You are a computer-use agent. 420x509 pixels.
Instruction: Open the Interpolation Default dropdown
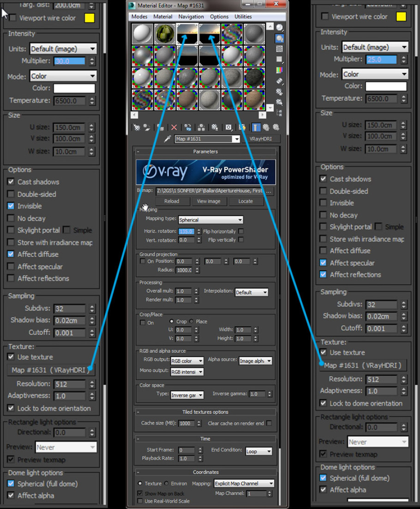(252, 292)
